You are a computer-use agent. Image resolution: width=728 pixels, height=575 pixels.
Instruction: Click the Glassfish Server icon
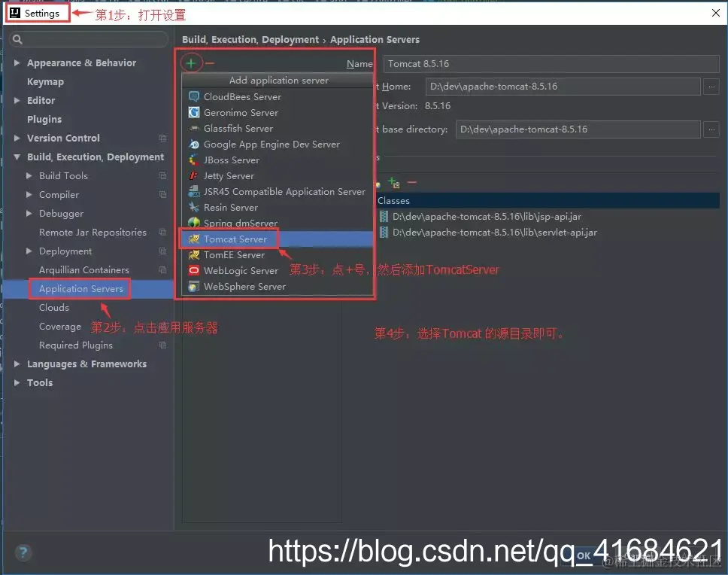point(193,128)
